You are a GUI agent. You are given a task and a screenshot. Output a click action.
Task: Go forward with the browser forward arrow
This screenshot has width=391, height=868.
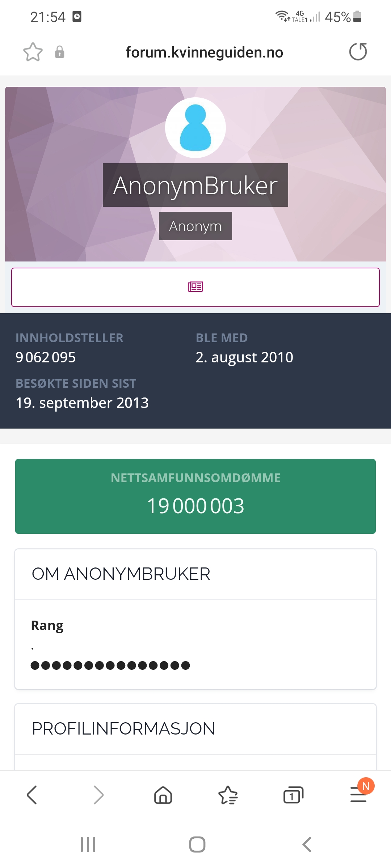[98, 795]
